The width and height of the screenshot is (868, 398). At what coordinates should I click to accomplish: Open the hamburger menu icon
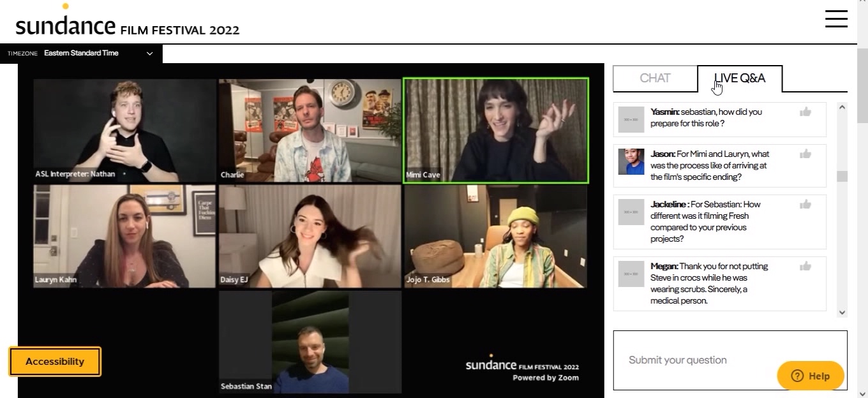836,18
